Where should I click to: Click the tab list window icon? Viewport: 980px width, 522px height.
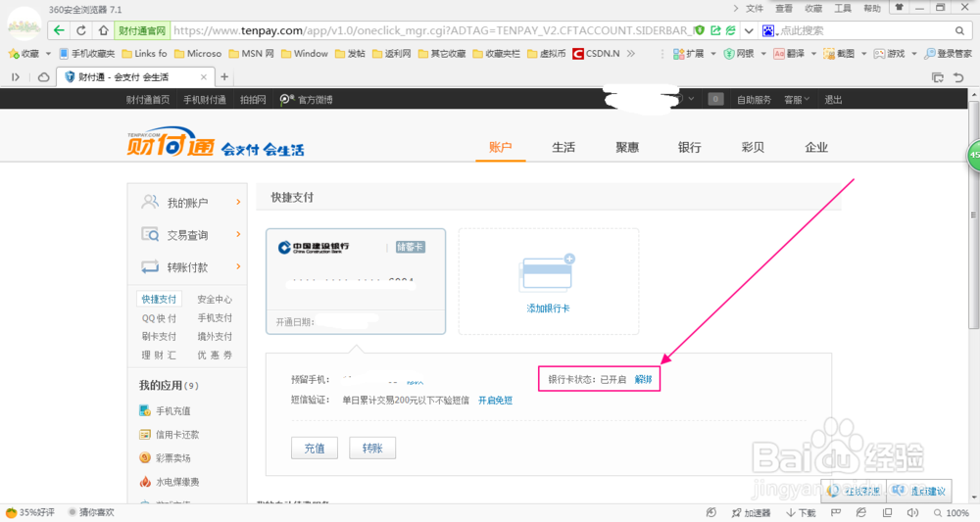tap(938, 77)
